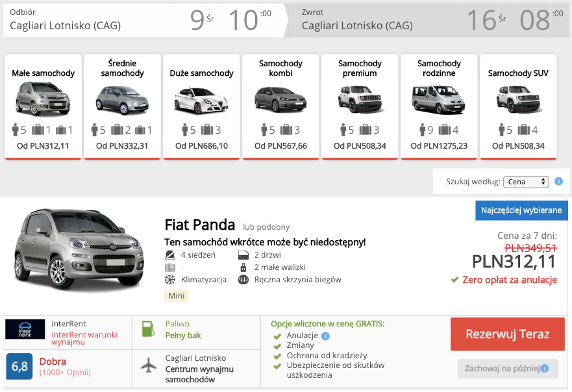Click the Zachowaj na później button
Image resolution: width=572 pixels, height=392 pixels.
click(x=508, y=369)
